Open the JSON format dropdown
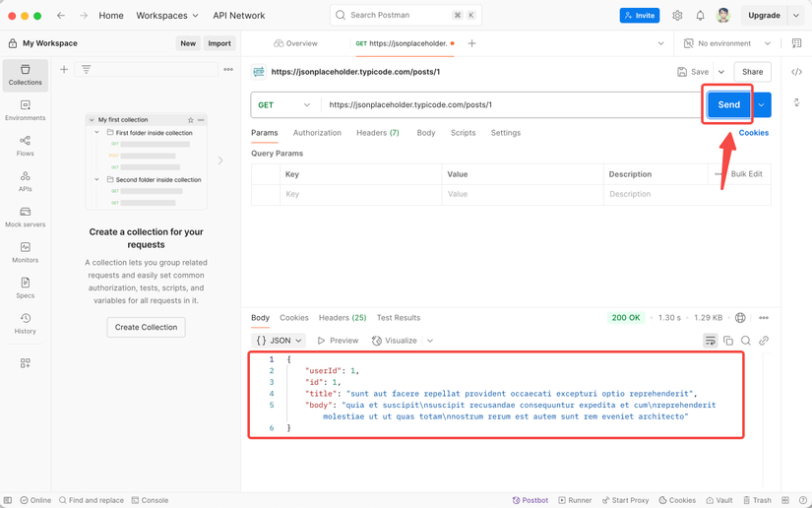The image size is (812, 508). point(279,341)
